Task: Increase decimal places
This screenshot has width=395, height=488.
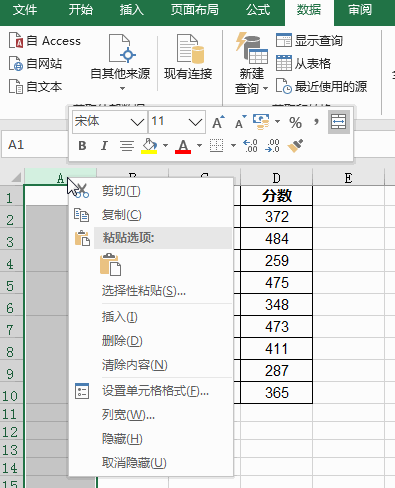Action: click(250, 146)
